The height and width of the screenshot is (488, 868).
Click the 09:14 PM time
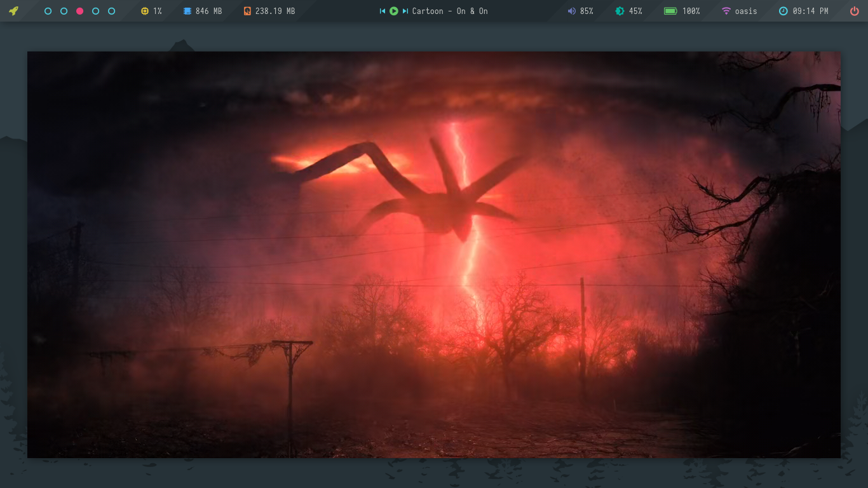pos(810,11)
